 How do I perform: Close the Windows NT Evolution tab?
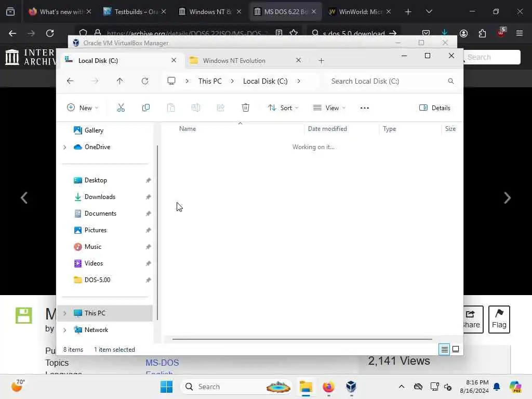[298, 60]
